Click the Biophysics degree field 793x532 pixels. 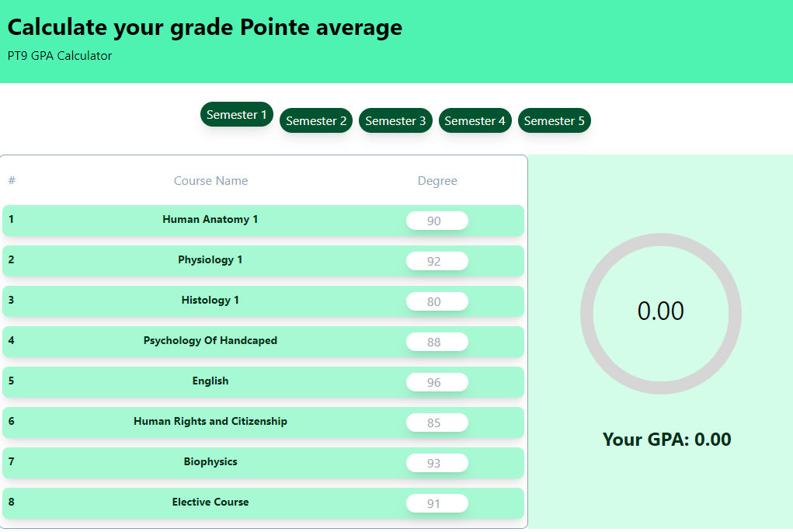click(x=436, y=463)
